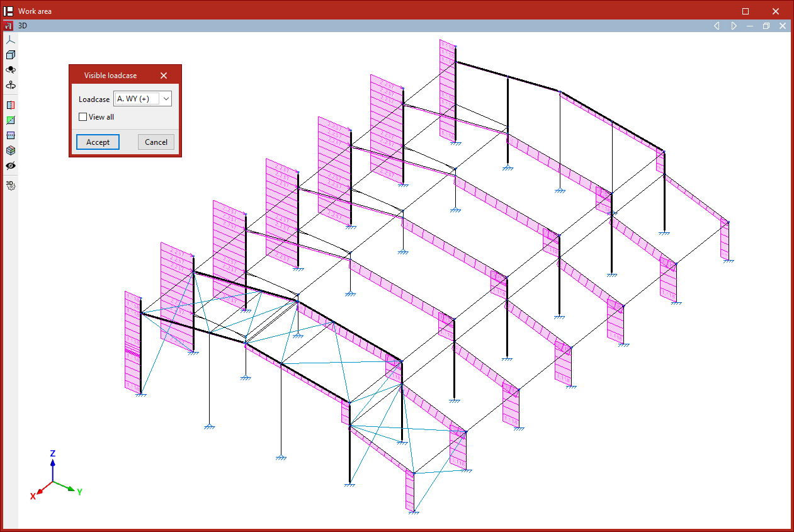Maximize the Work area window
Image resolution: width=794 pixels, height=532 pixels.
[x=746, y=11]
